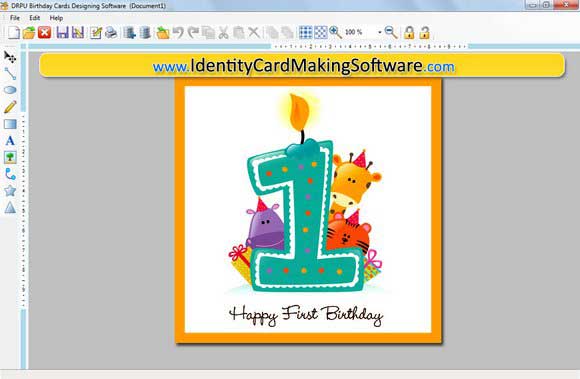Screen dimensions: 580x379
Task: Paste from clipboard icon
Action: tap(239, 33)
